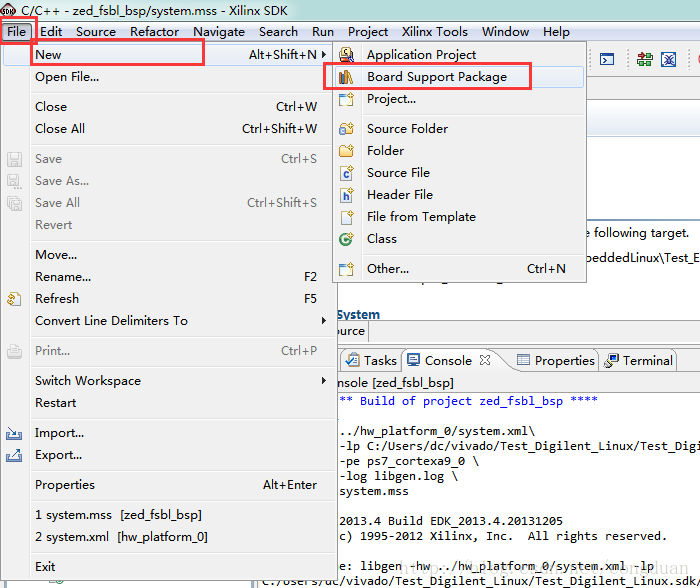Switch to the Tasks tab
The width and height of the screenshot is (700, 588).
(x=371, y=360)
